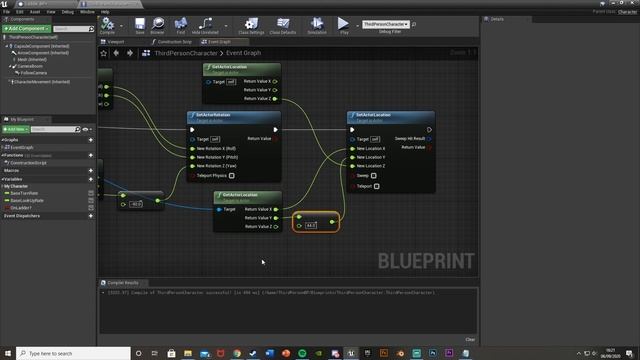Toggle Teleport Physics checkbox on SetActorRotation
Screen dimensions: 640x360
point(231,176)
